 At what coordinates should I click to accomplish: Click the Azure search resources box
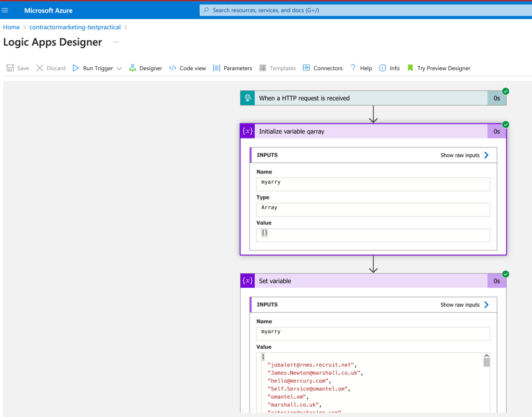point(366,10)
